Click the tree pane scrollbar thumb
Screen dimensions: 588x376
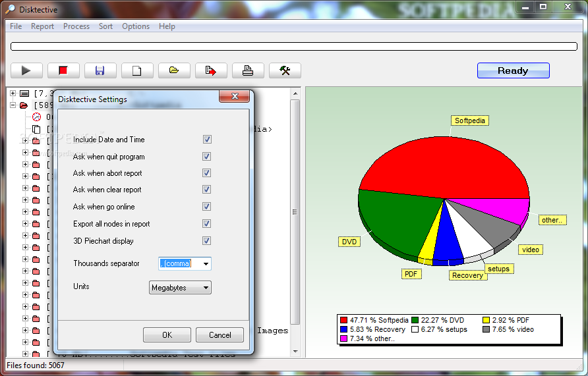point(295,211)
